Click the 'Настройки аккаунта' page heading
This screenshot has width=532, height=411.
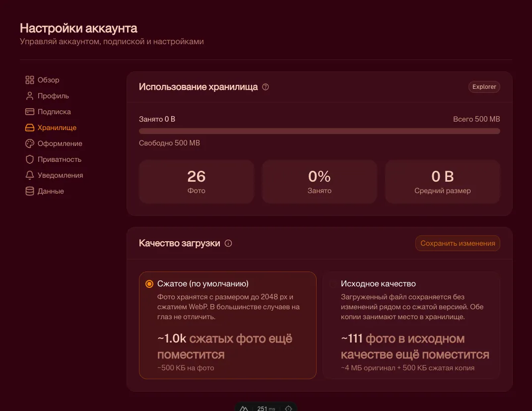coord(78,28)
